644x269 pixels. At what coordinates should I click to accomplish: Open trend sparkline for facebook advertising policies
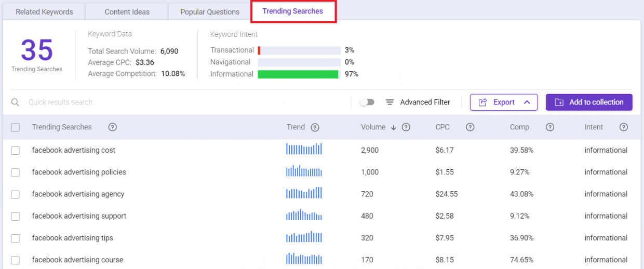[304, 171]
